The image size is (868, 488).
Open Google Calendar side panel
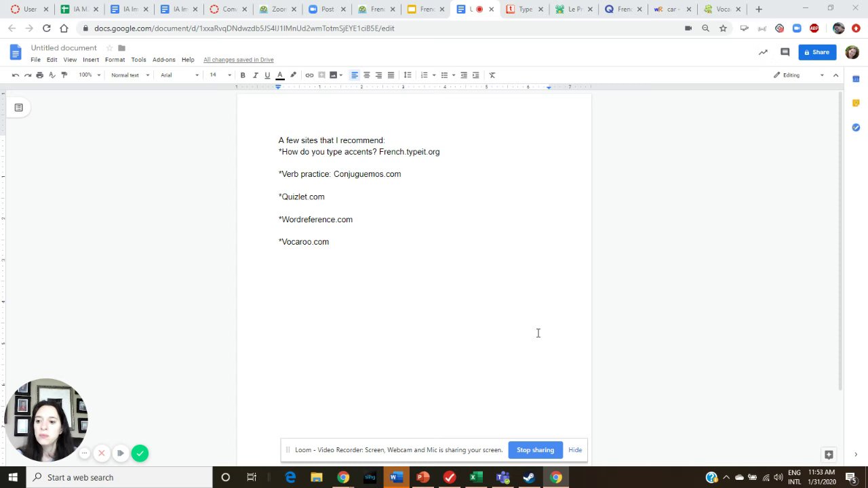tap(856, 79)
